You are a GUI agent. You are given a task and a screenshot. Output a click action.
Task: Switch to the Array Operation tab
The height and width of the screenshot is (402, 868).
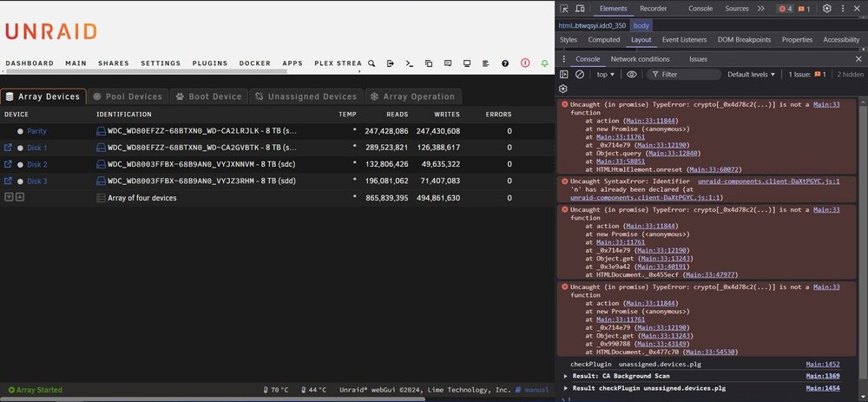pos(413,96)
